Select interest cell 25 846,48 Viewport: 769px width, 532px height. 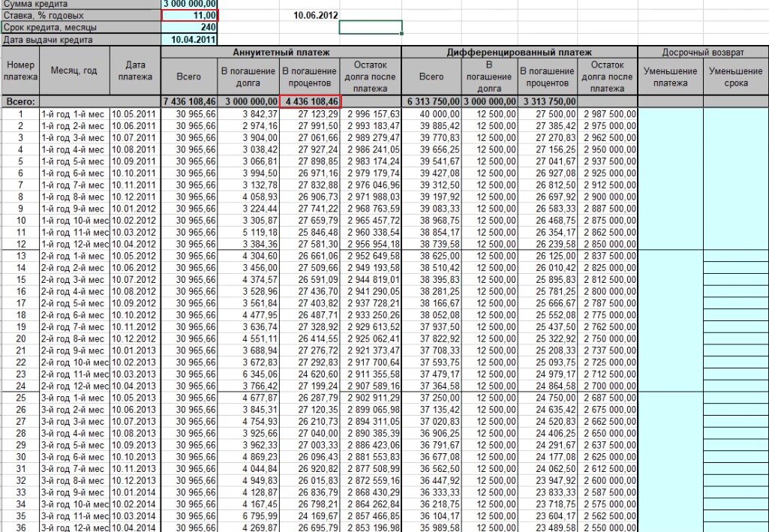tap(310, 233)
